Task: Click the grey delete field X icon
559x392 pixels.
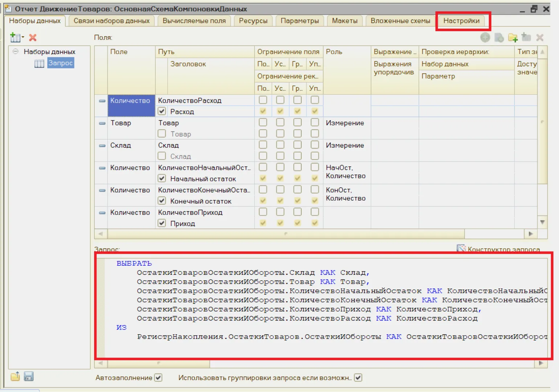Action: click(540, 37)
